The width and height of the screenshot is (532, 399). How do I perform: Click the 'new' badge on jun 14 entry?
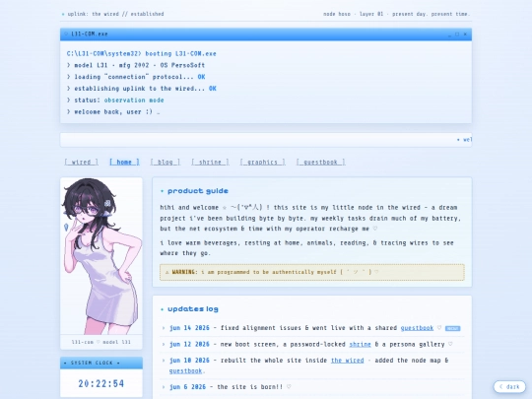click(452, 328)
